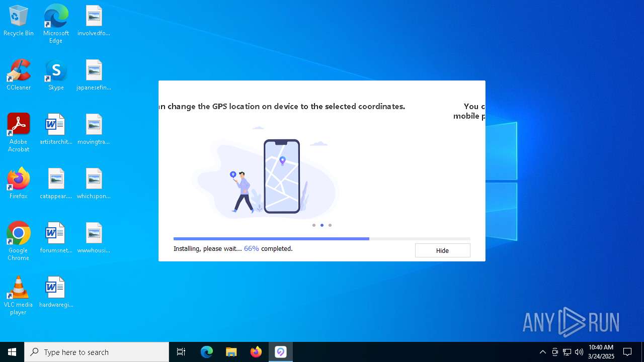644x362 pixels.
Task: Open Task View on taskbar
Action: 181,352
